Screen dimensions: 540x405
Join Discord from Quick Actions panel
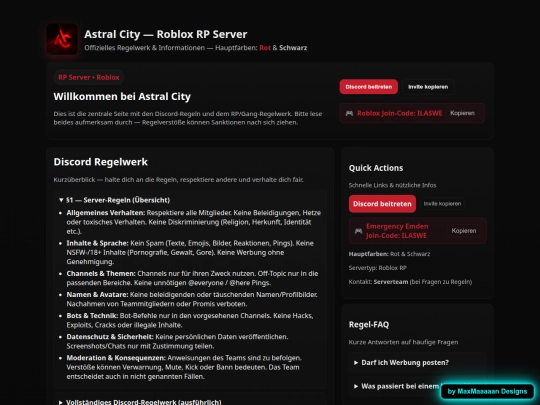point(382,204)
